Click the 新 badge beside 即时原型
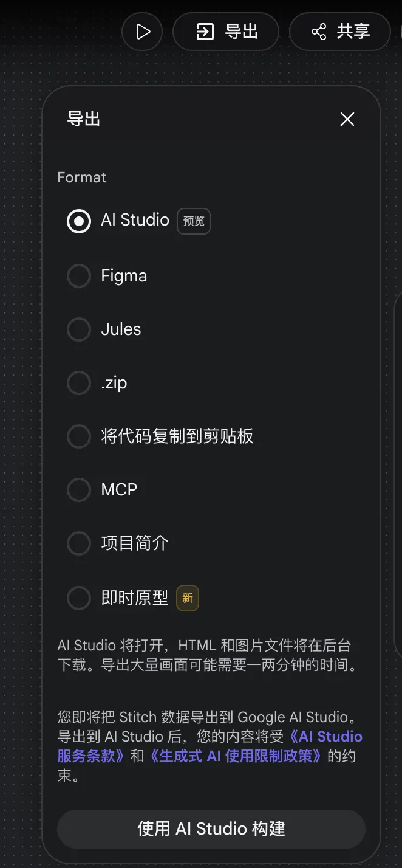The image size is (402, 868). point(188,598)
